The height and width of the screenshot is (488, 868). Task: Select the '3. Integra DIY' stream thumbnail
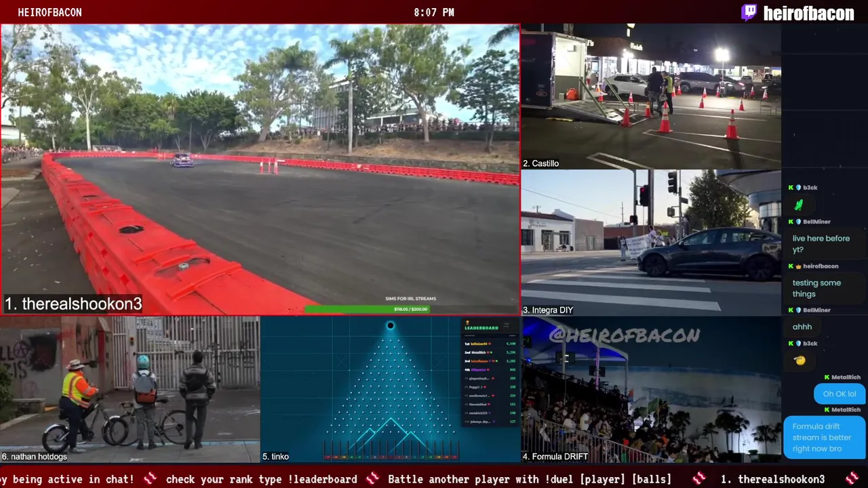(x=651, y=243)
